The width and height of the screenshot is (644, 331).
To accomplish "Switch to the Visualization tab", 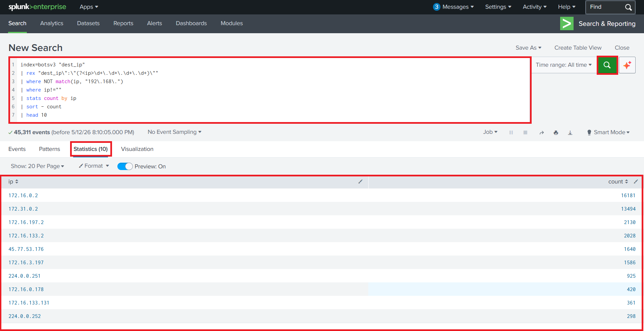I will [137, 149].
